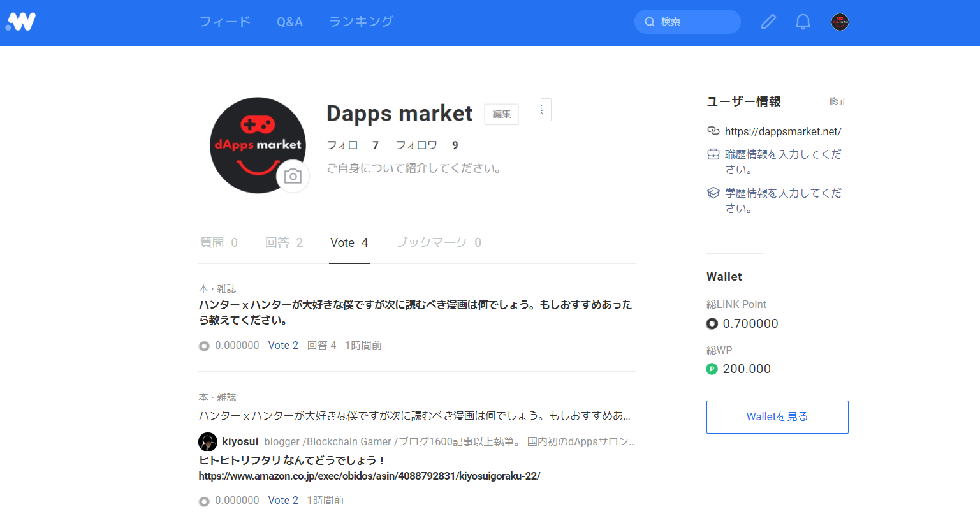Click フォロワー 9 count
The height and width of the screenshot is (530, 980).
tap(427, 145)
